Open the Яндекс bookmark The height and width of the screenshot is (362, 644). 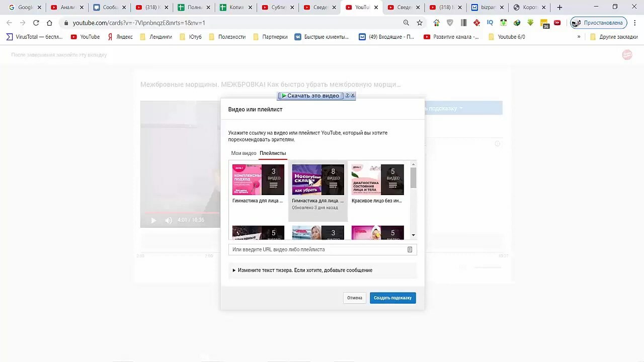pyautogui.click(x=120, y=37)
